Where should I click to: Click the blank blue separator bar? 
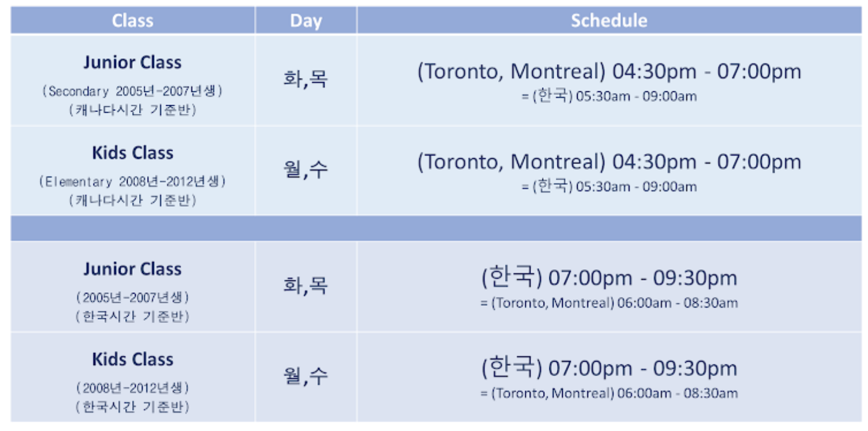tap(436, 229)
